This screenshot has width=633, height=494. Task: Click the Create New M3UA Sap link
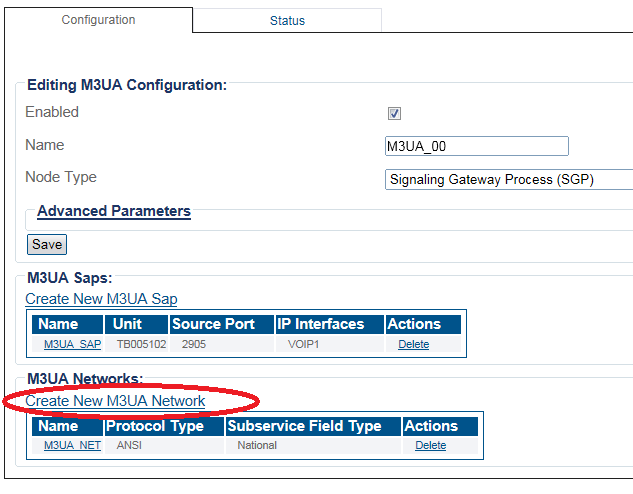101,299
